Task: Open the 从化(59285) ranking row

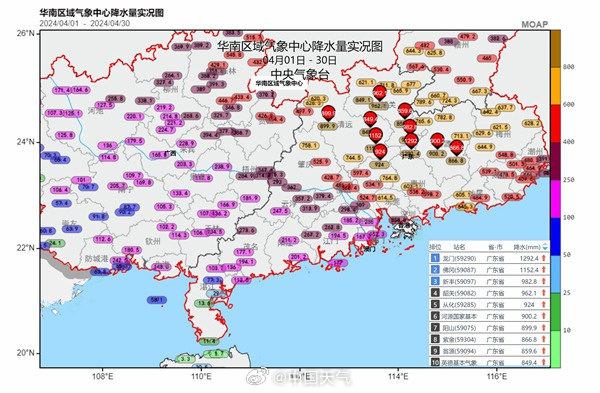Action: point(489,305)
